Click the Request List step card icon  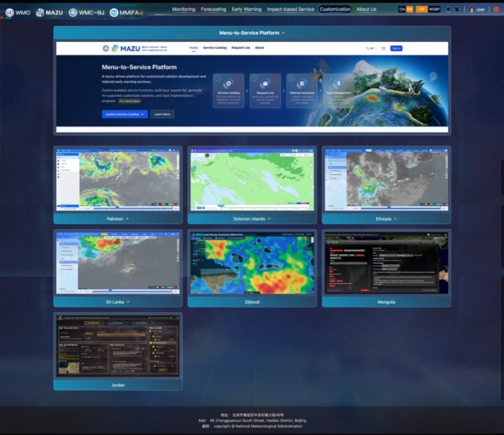[265, 84]
